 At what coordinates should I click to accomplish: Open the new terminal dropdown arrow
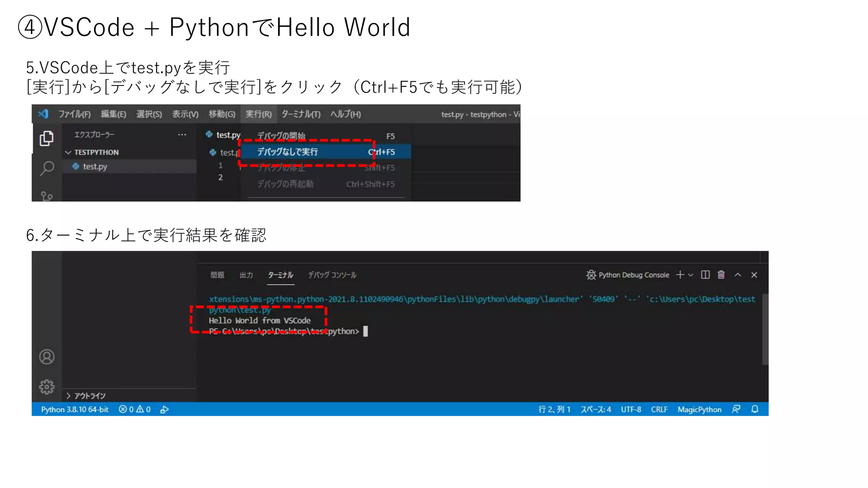pos(691,275)
